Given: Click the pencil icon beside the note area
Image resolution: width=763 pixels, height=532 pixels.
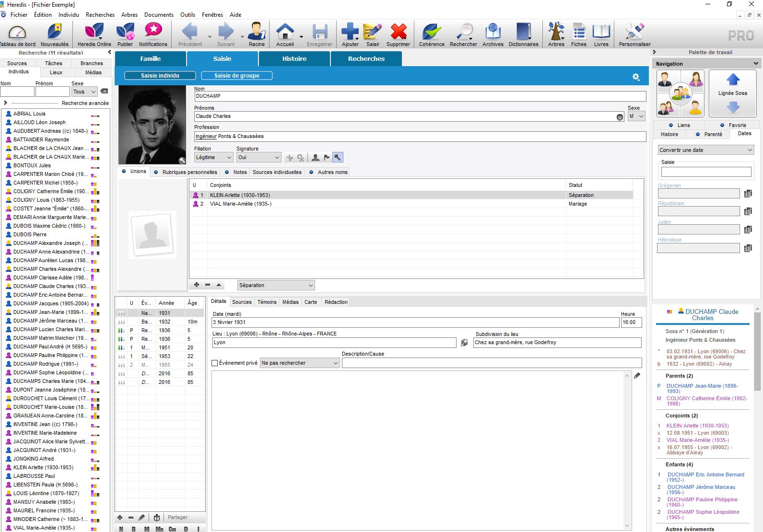Looking at the screenshot, I should (x=637, y=376).
